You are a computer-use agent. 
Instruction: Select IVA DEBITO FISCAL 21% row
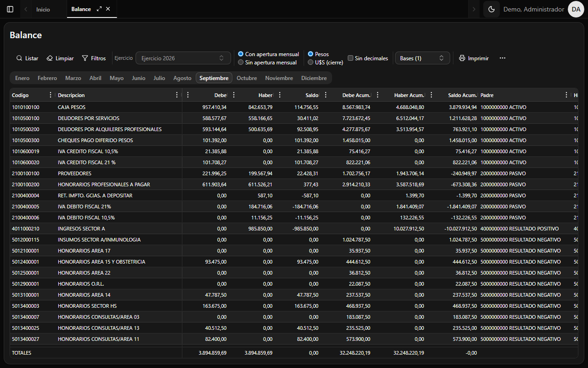tap(294, 207)
